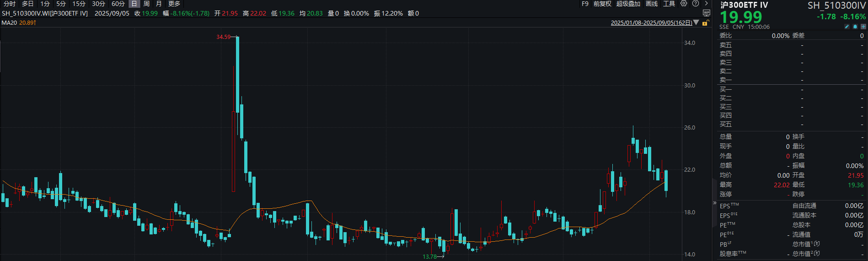Open the date range dropdown triangle
Screen dimensions: 868x261
pyautogui.click(x=696, y=22)
